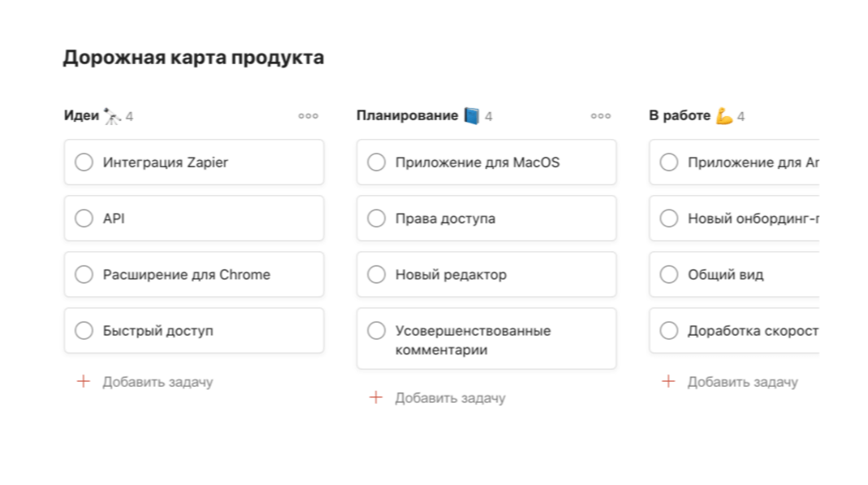Open the Расширение для Chrome task card
Screen dimensions: 868x485
pos(194,274)
